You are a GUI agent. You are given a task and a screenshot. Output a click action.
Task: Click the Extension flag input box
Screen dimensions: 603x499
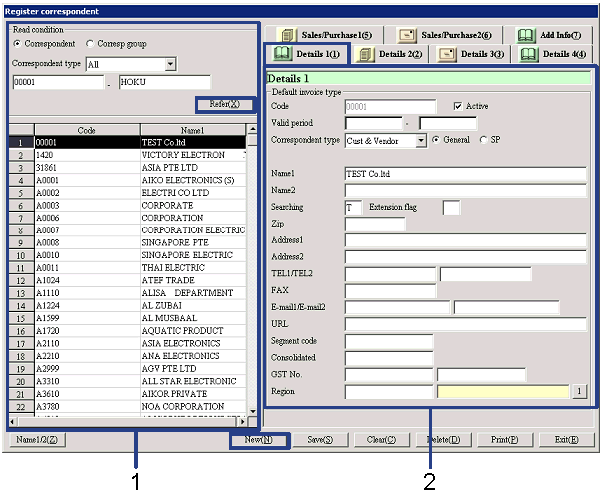[451, 208]
